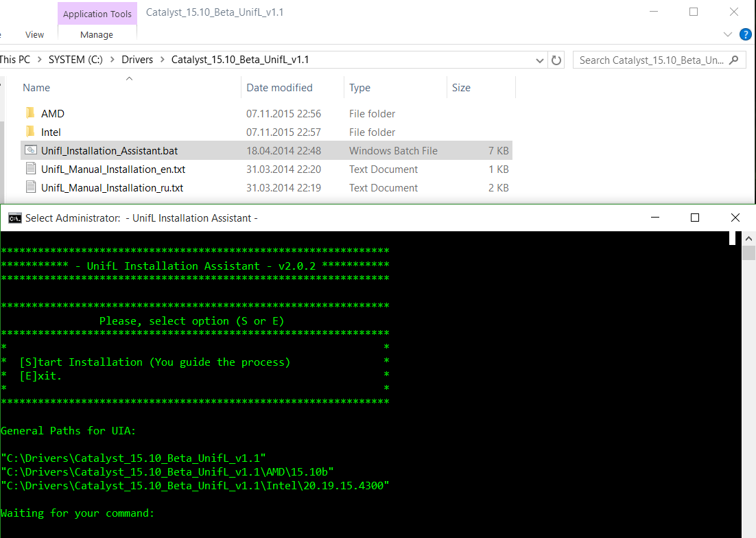Click the General Paths for UIA text

click(x=68, y=430)
